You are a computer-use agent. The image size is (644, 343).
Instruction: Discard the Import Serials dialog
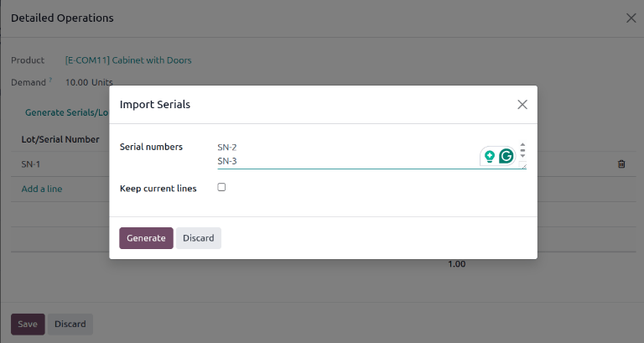coord(199,238)
